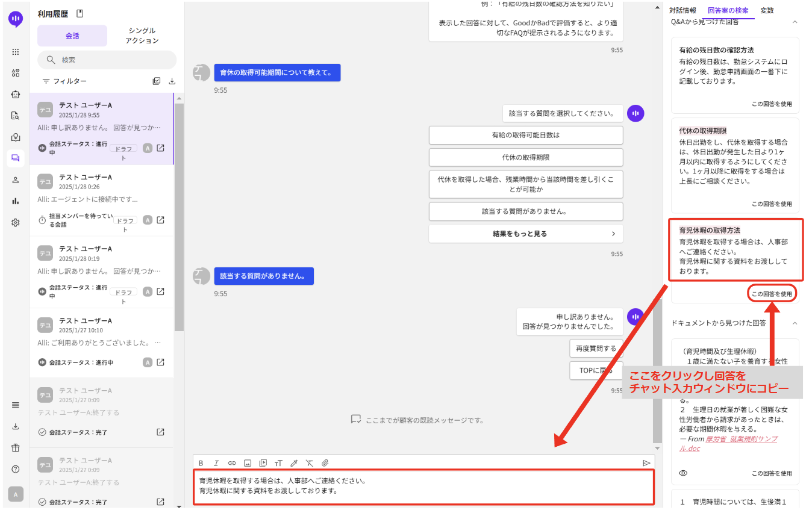The image size is (812, 513).
Task: Send the message with the send arrow icon
Action: [646, 463]
